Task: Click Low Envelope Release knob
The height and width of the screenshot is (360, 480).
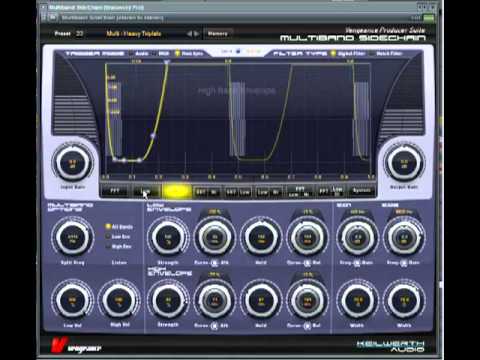Action: (307, 238)
